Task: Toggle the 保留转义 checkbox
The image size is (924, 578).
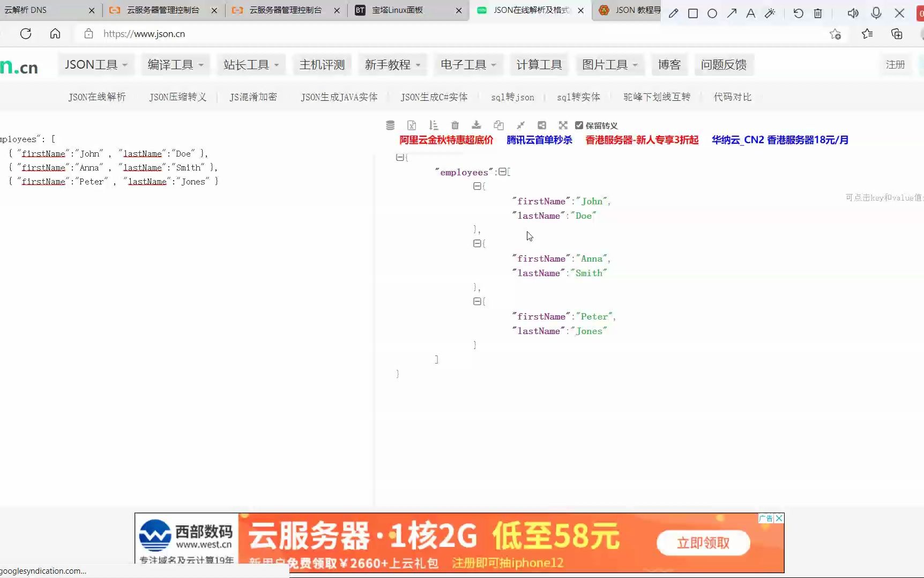Action: pyautogui.click(x=579, y=125)
